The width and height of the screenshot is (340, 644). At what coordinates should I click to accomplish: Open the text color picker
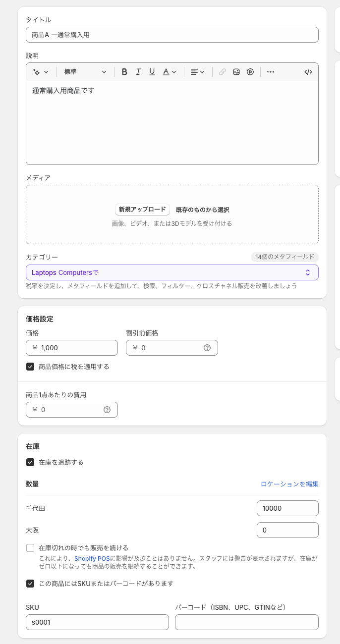tap(170, 72)
